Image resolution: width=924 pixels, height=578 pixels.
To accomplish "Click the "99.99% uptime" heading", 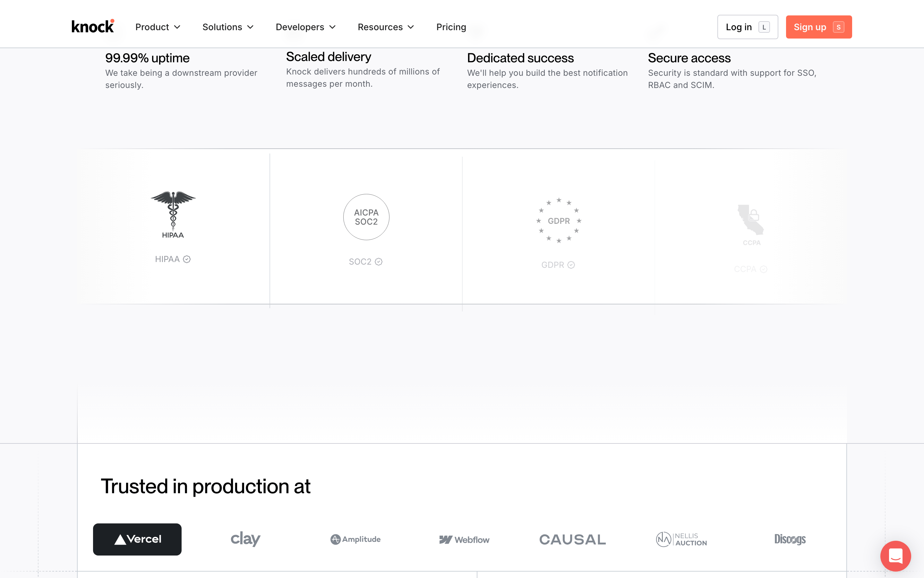I will point(147,58).
